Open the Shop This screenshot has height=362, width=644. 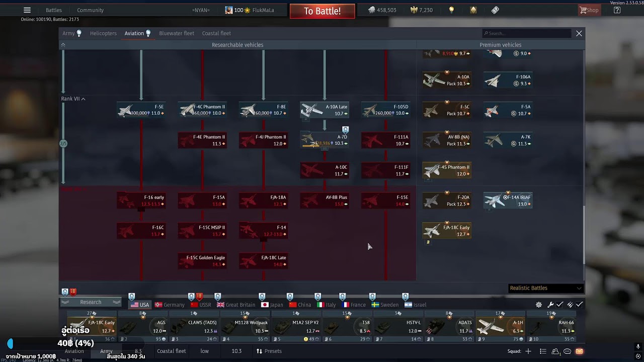click(589, 10)
